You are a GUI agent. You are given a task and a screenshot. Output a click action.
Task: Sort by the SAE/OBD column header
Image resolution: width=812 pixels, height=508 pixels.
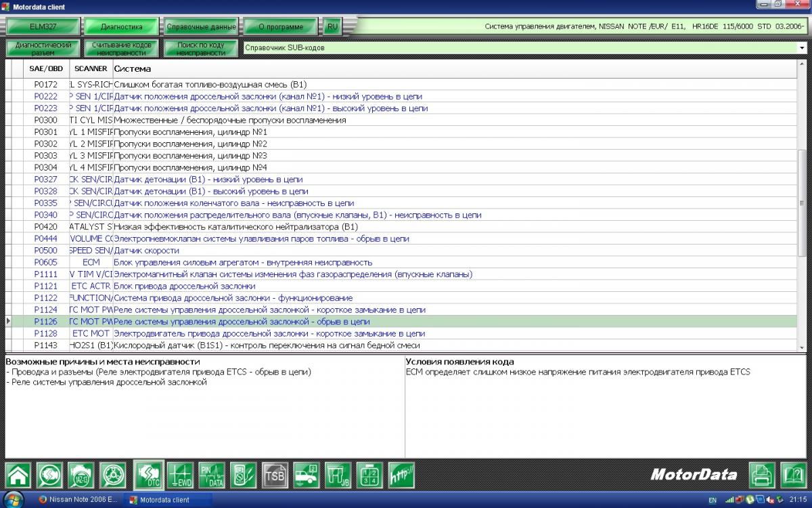click(x=46, y=68)
